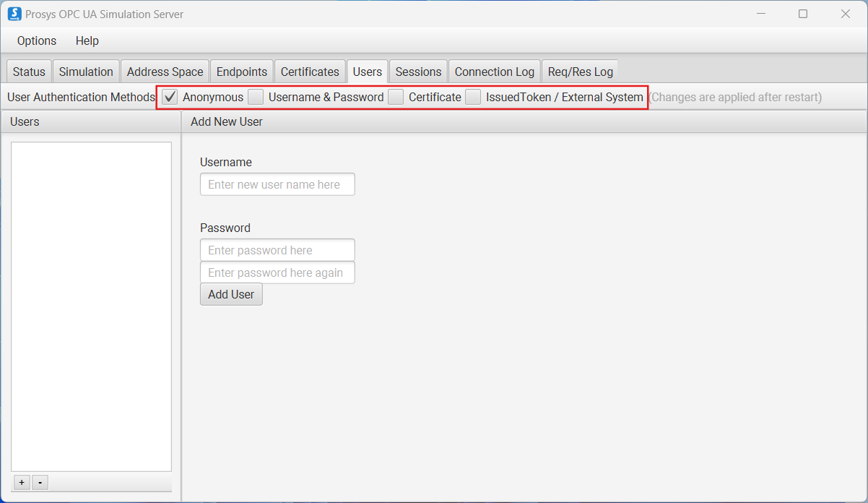Go to the Endpoints tab

click(x=242, y=72)
